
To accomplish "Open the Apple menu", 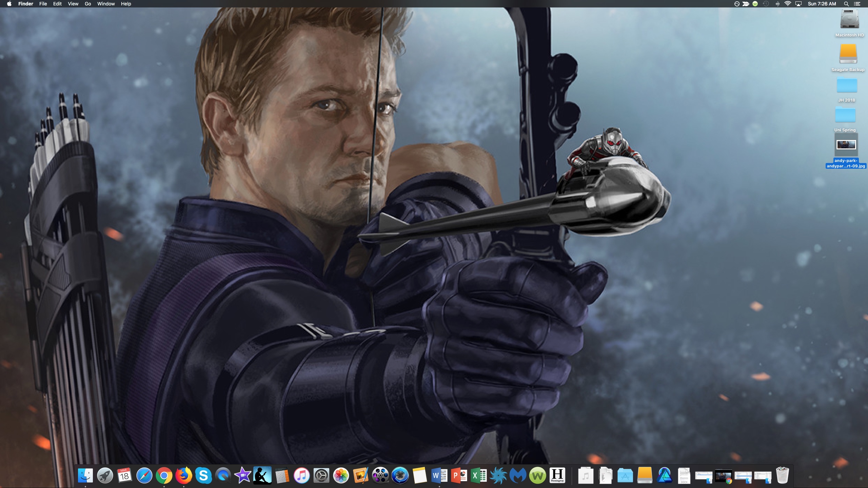I will (x=9, y=4).
